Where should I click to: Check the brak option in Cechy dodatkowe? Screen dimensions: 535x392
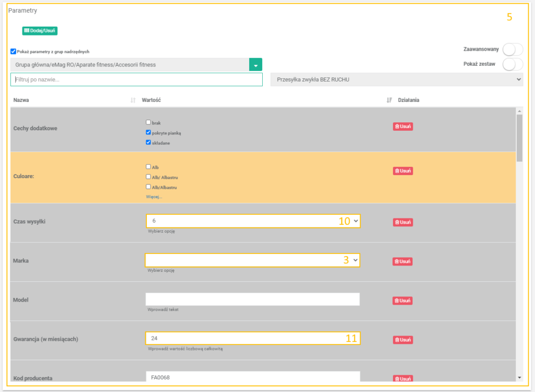pos(148,122)
